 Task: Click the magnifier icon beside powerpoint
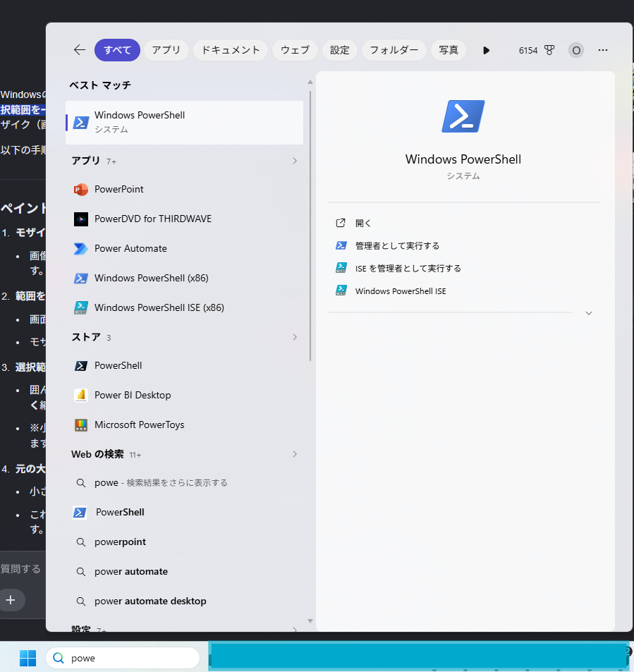[x=80, y=542]
